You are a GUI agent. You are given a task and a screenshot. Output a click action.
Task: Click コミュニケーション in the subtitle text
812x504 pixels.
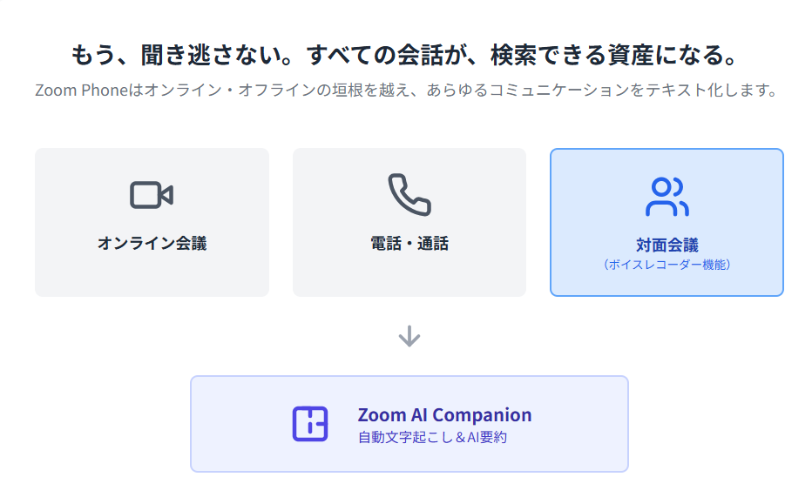pos(559,90)
